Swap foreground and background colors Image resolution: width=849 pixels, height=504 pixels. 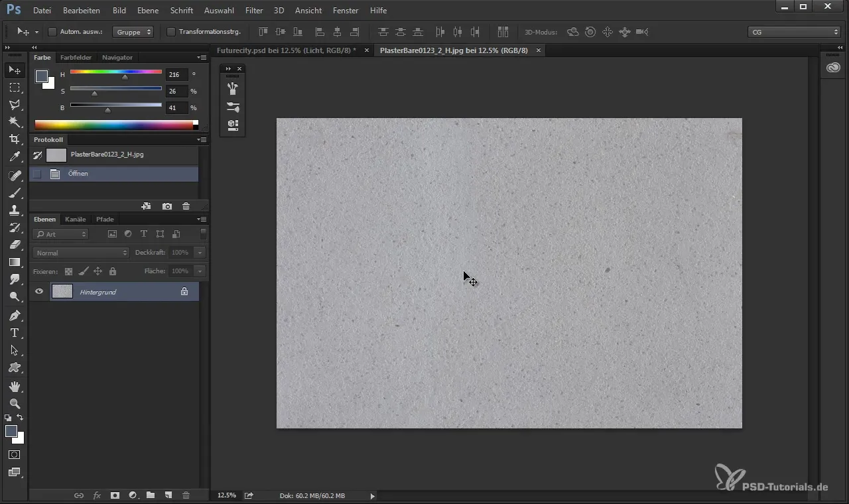click(20, 418)
